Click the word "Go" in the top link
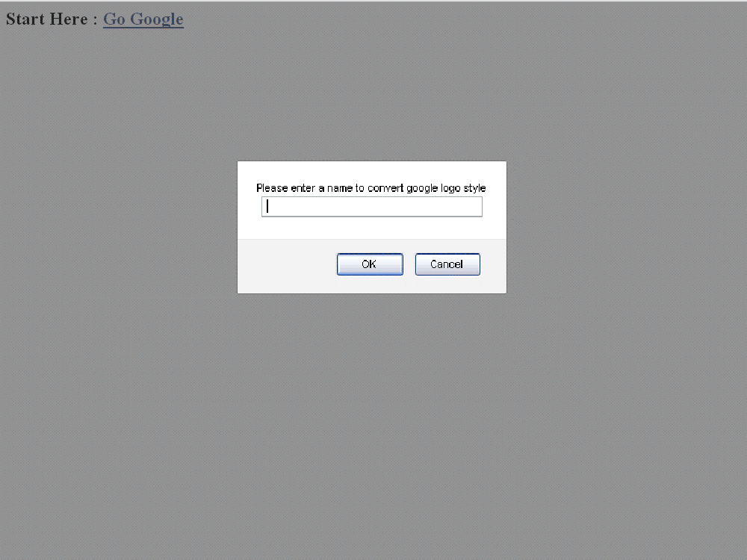Viewport: 747px width, 560px height. 114,19
